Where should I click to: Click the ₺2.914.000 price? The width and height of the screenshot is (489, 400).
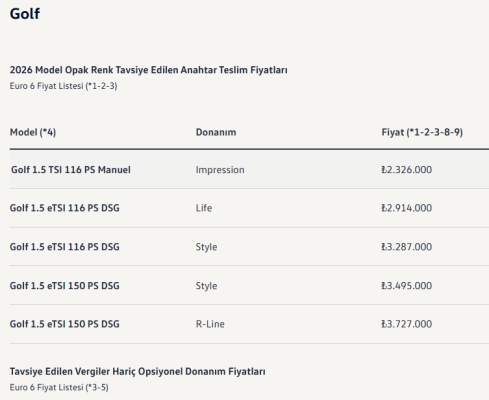pos(407,208)
